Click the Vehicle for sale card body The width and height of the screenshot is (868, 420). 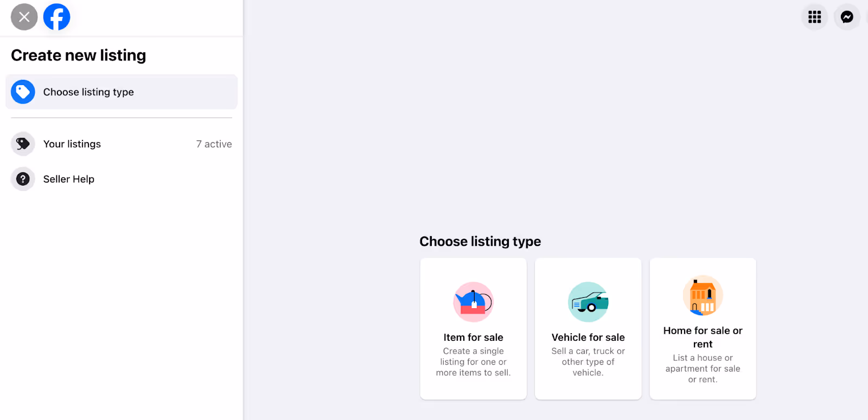pos(588,361)
